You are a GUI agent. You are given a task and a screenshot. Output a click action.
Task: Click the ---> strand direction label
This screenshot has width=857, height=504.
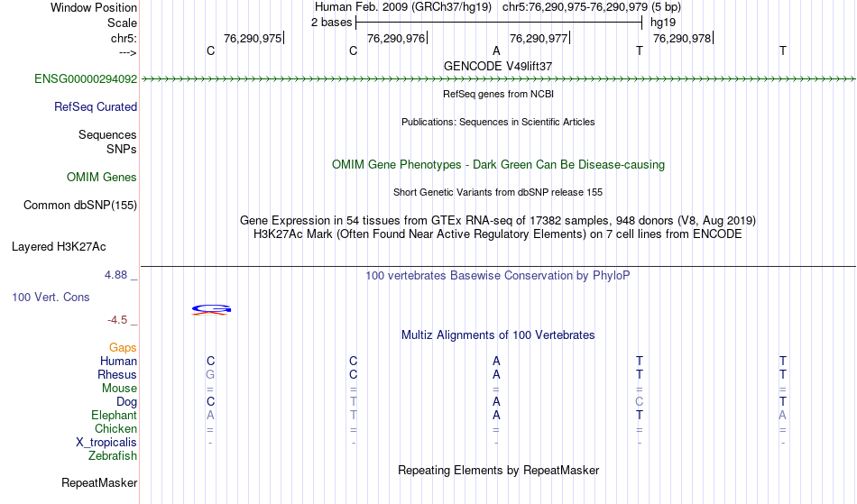pyautogui.click(x=128, y=53)
